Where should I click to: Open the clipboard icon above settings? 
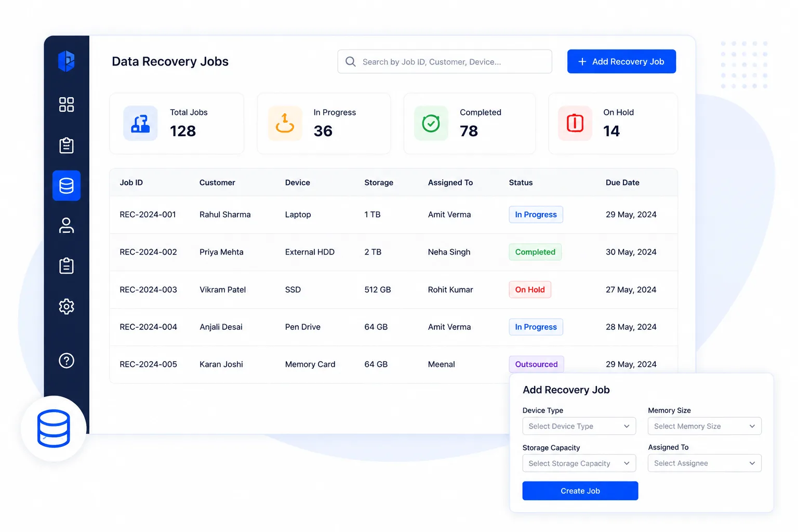coord(66,265)
